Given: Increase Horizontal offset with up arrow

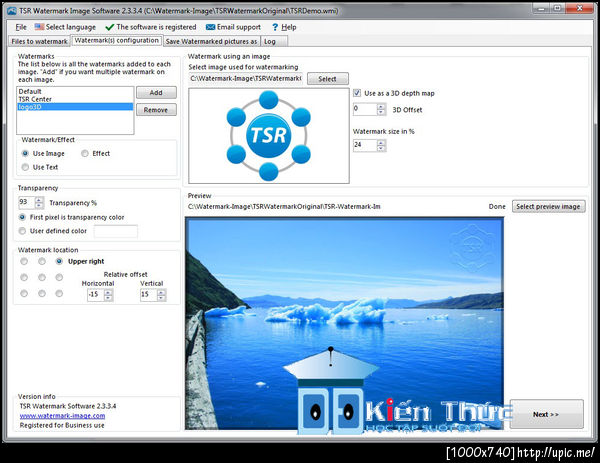Looking at the screenshot, I should click(109, 292).
